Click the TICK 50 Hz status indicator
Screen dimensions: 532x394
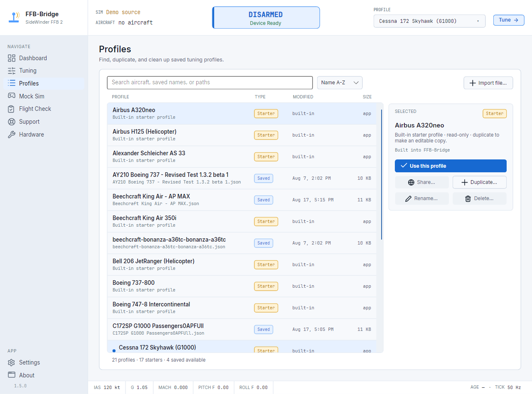(508, 387)
